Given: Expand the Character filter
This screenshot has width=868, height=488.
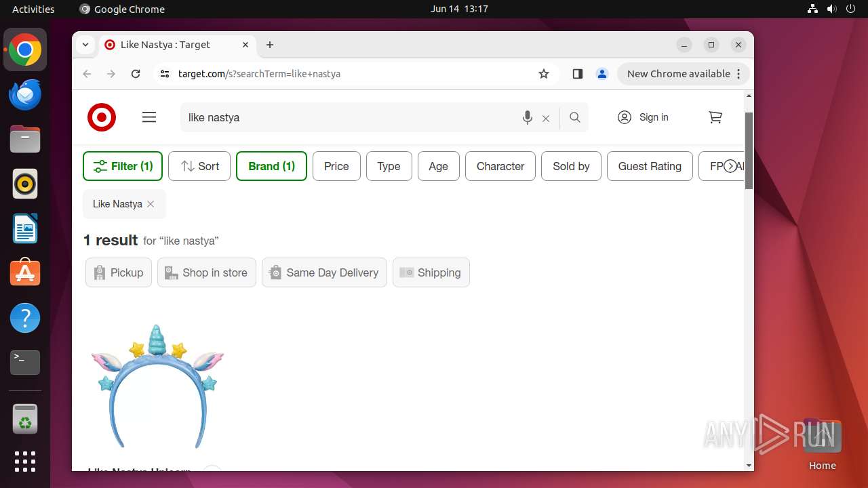Looking at the screenshot, I should [500, 166].
